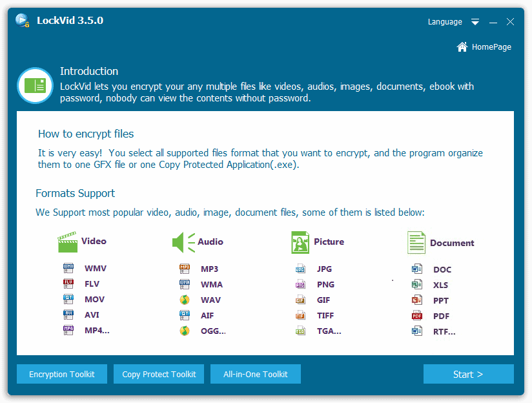Screen dimensions: 532x403
Task: Click the Video heading text
Action: 94,241
